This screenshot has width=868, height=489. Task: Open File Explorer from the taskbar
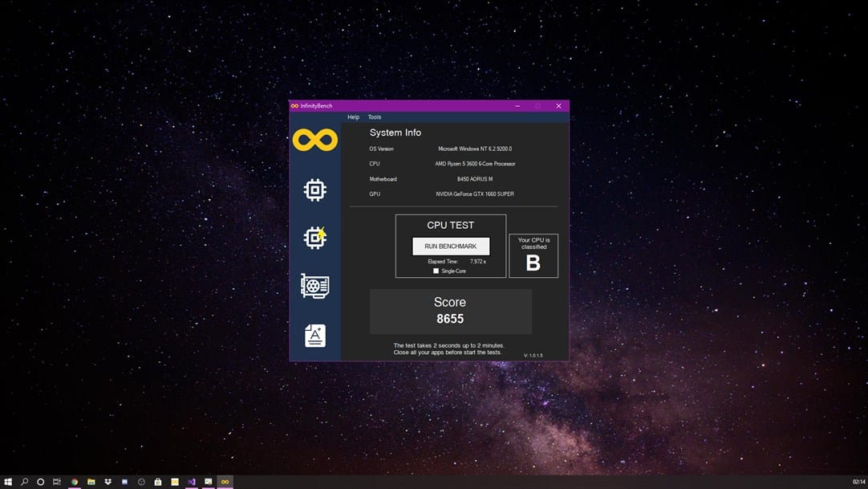91,482
